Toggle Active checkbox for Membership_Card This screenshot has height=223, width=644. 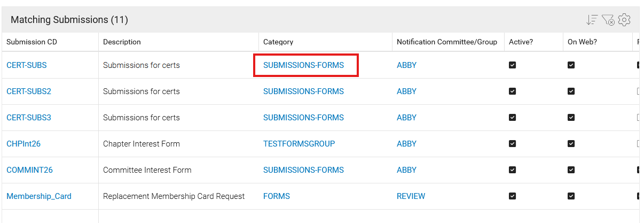(513, 196)
